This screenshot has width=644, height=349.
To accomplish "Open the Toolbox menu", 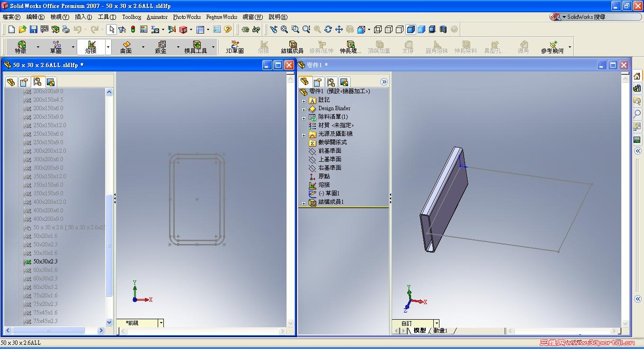I will point(132,17).
